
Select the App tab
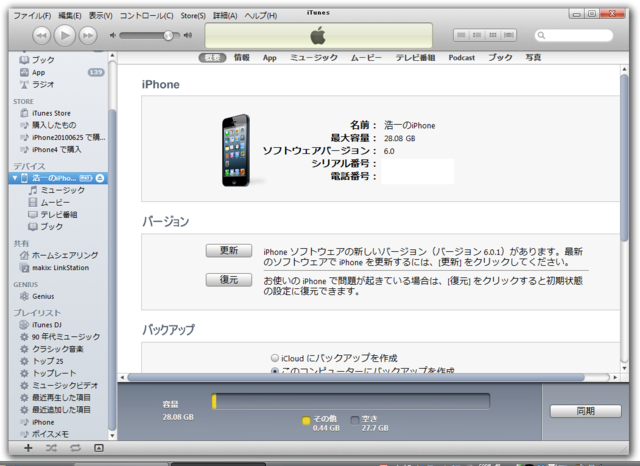(269, 58)
